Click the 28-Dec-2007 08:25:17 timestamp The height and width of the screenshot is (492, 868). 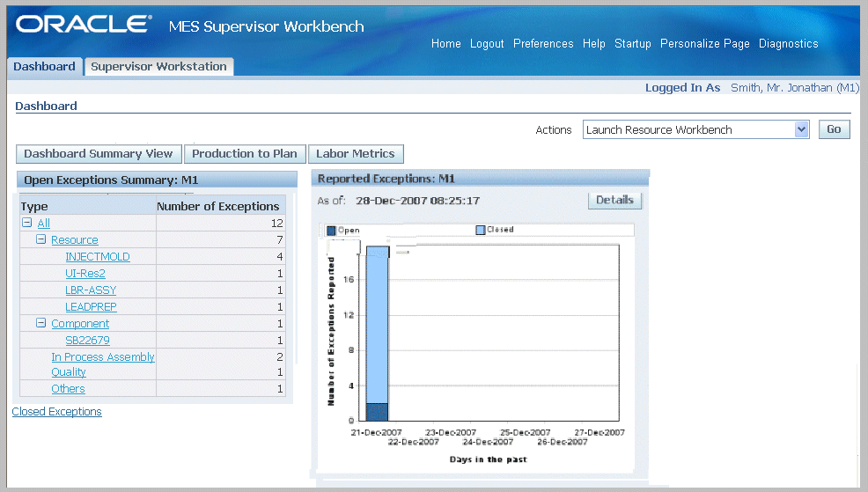coord(417,201)
